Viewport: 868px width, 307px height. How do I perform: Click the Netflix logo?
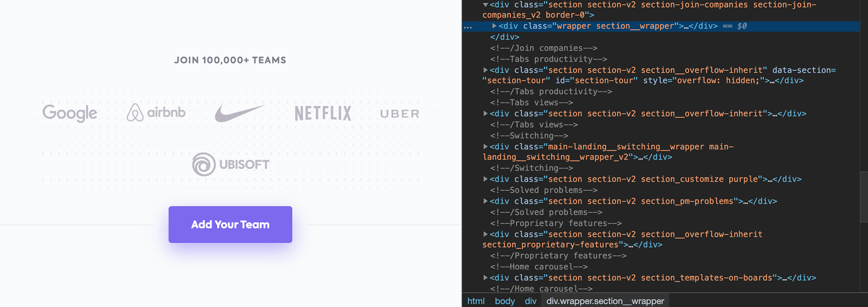coord(323,113)
